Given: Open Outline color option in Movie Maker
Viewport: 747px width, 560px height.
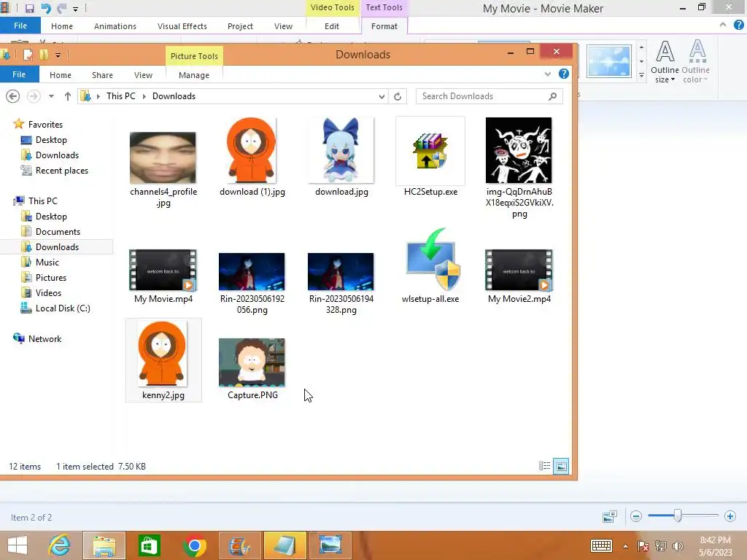Looking at the screenshot, I should [695, 62].
